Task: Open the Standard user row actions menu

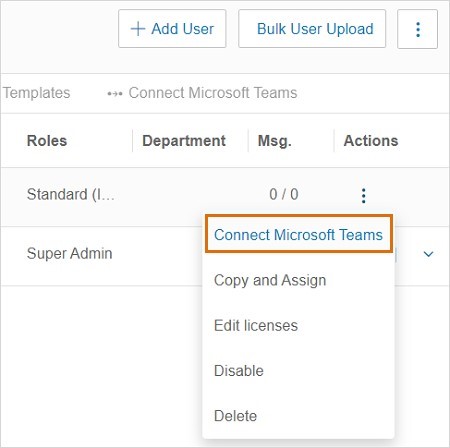Action: [x=364, y=196]
